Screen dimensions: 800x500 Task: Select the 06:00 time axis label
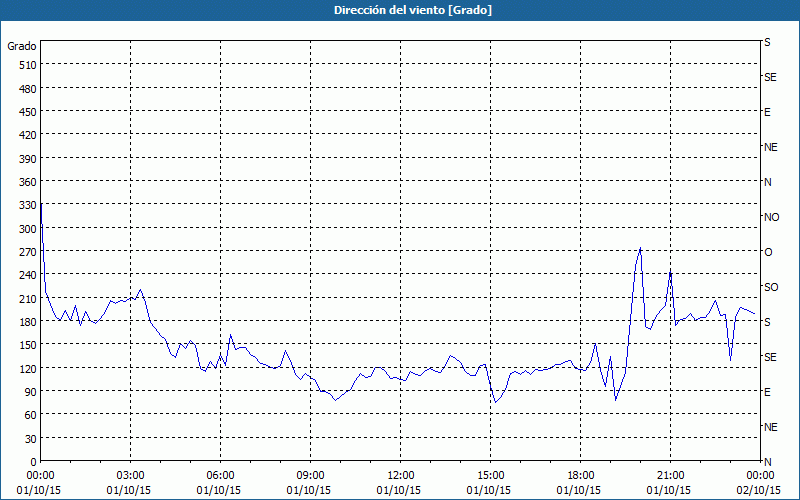click(x=220, y=476)
